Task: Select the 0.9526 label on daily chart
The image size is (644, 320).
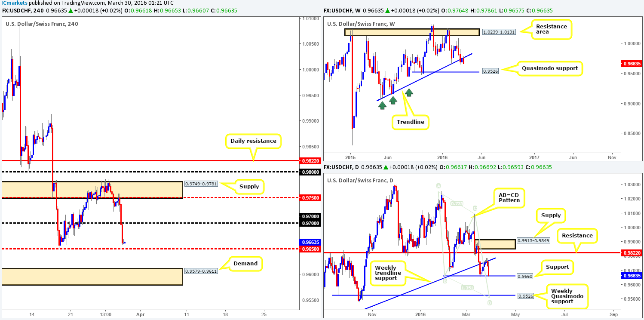Action: (x=525, y=296)
